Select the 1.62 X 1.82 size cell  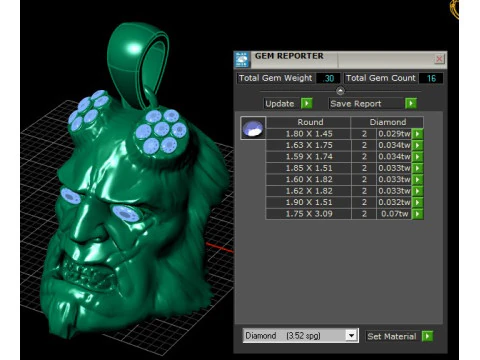click(x=309, y=191)
